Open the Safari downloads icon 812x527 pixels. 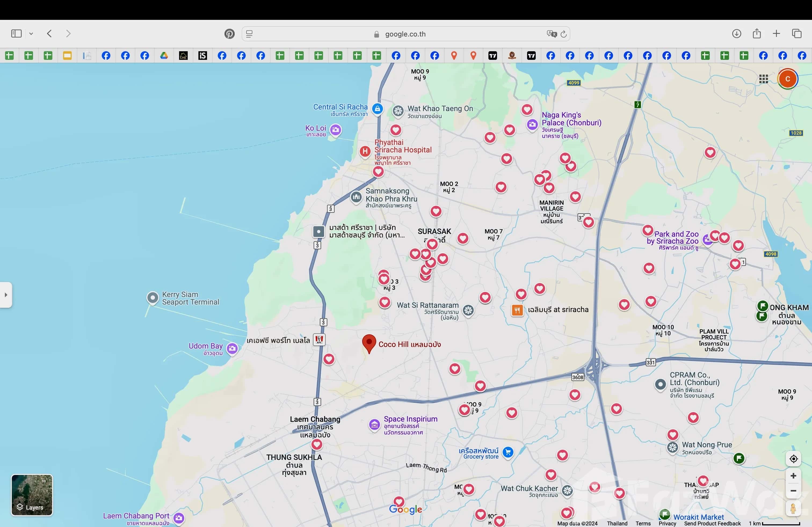[736, 33]
